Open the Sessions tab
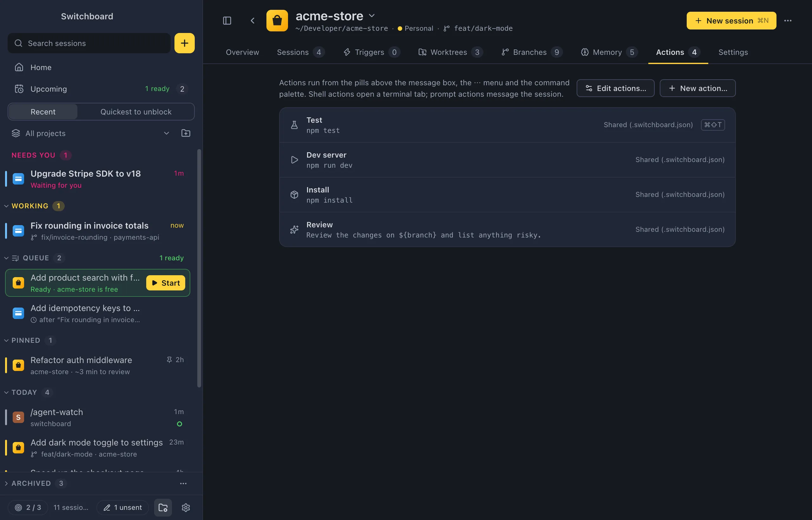 301,52
